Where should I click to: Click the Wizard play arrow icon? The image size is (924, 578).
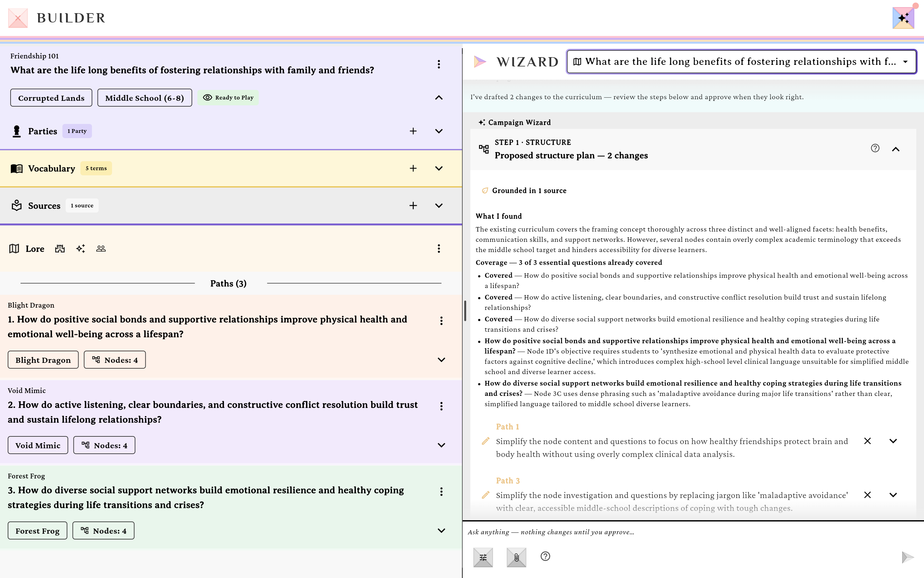480,62
